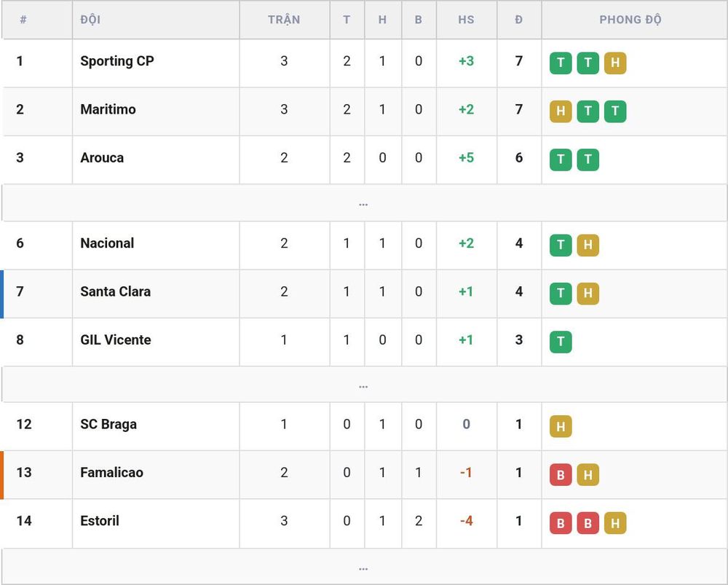This screenshot has height=585, width=728.
Task: Expand hidden rows below Arouca
Action: tap(364, 203)
